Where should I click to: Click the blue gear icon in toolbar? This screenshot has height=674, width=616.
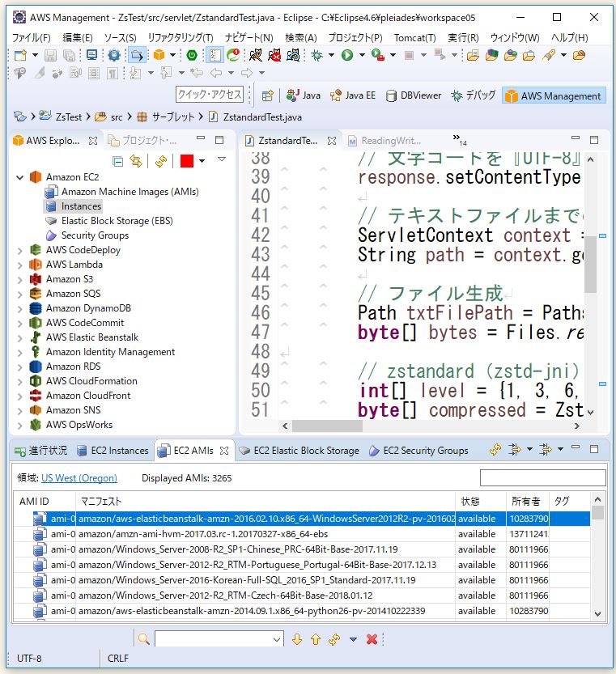click(114, 55)
